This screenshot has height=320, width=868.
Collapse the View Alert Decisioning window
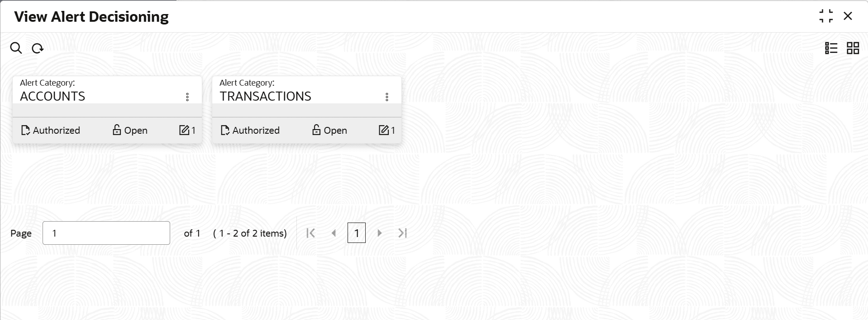click(x=826, y=16)
